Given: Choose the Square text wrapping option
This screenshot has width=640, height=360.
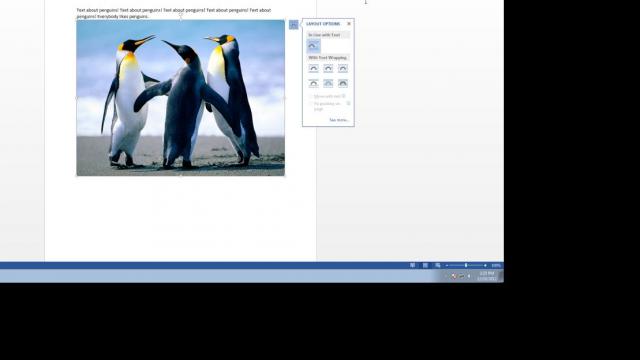Looking at the screenshot, I should tap(313, 69).
